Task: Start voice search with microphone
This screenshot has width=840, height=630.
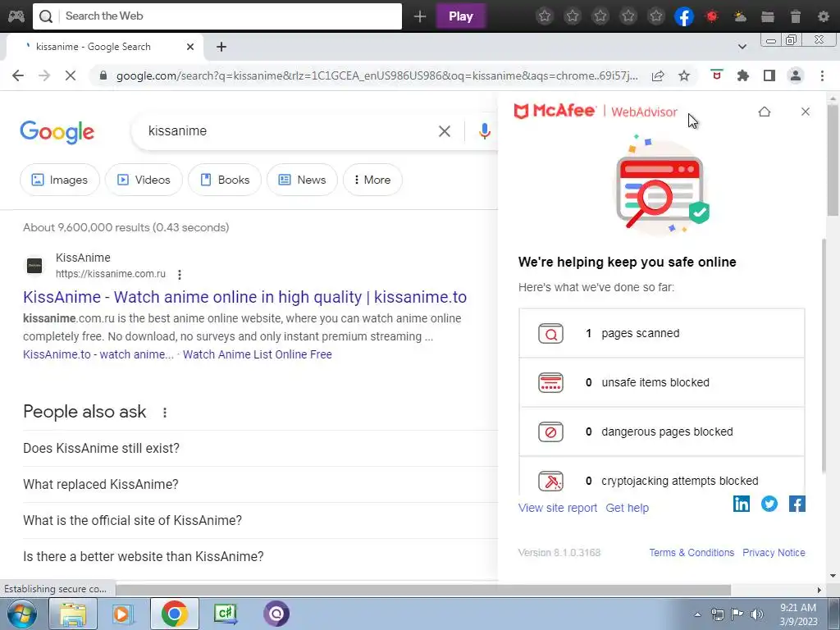Action: (x=484, y=131)
